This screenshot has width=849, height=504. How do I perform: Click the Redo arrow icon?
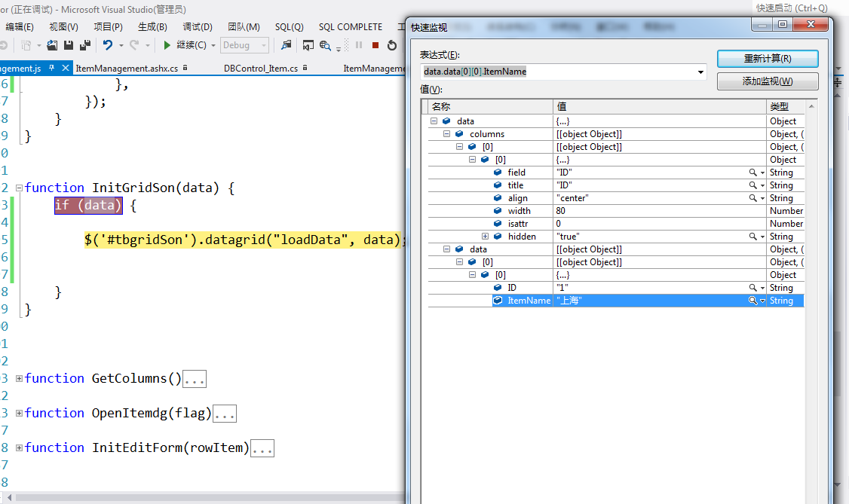point(134,45)
